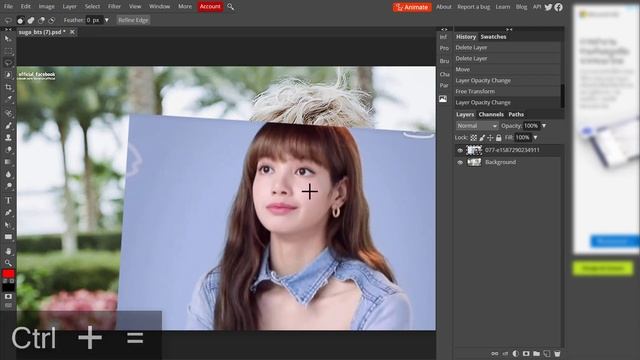
Task: Select the Lasso tool in the left toolbar
Action: click(8, 63)
